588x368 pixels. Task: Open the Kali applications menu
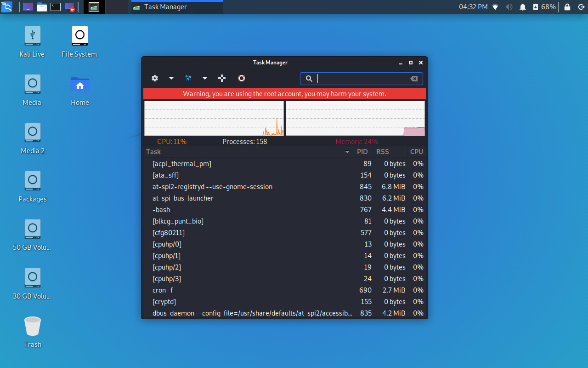pos(7,7)
